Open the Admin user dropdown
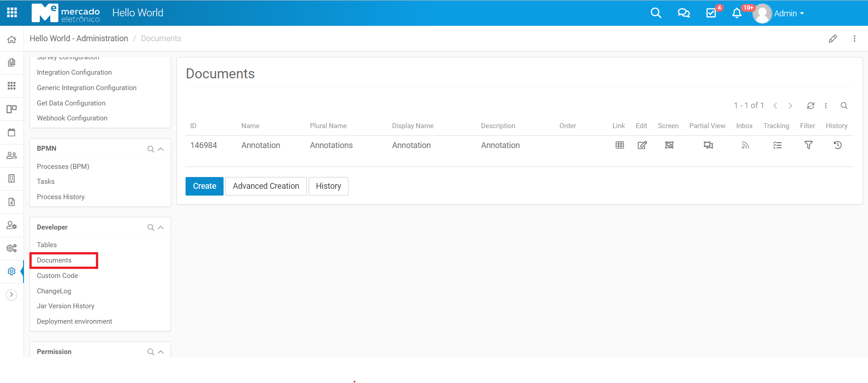Image resolution: width=868 pixels, height=383 pixels. click(x=789, y=14)
